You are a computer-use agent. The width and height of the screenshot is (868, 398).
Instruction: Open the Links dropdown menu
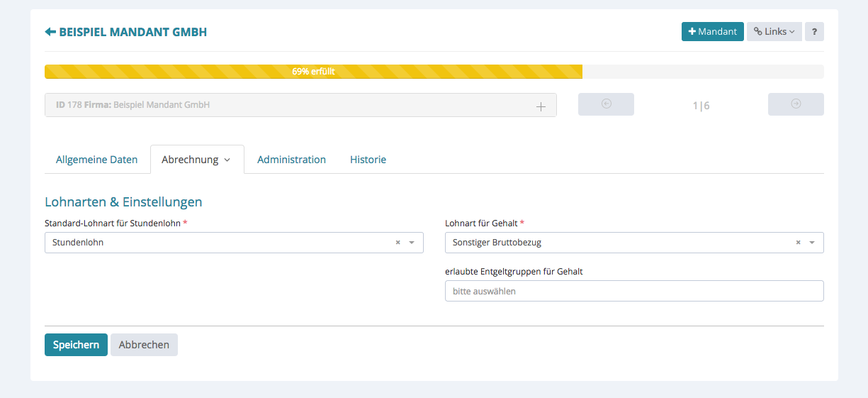774,32
